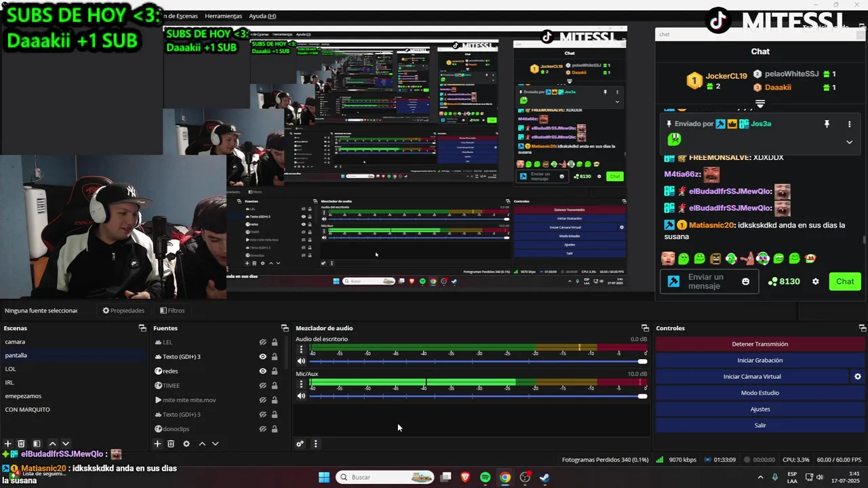
Task: Expand the chat leaderboard under JockerCL19
Action: pyautogui.click(x=760, y=104)
